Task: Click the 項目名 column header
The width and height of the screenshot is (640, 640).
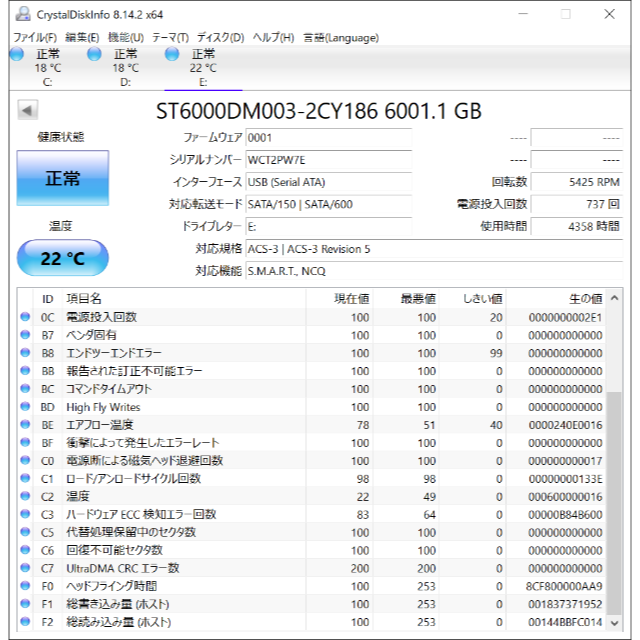Action: click(x=184, y=299)
